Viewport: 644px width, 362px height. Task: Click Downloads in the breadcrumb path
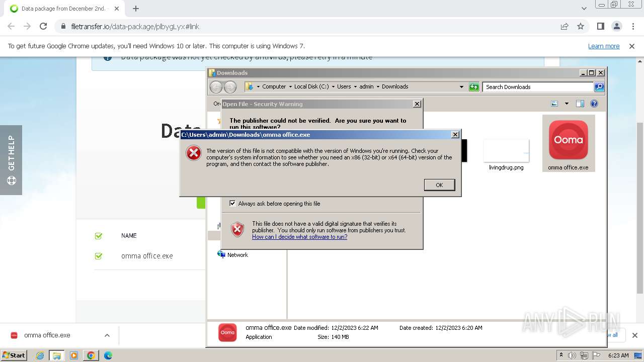395,86
